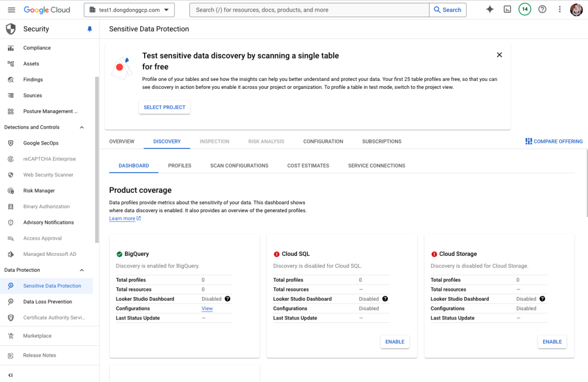Screen dimensions: 588x382
Task: Click the Findings sidebar icon
Action: pos(11,80)
